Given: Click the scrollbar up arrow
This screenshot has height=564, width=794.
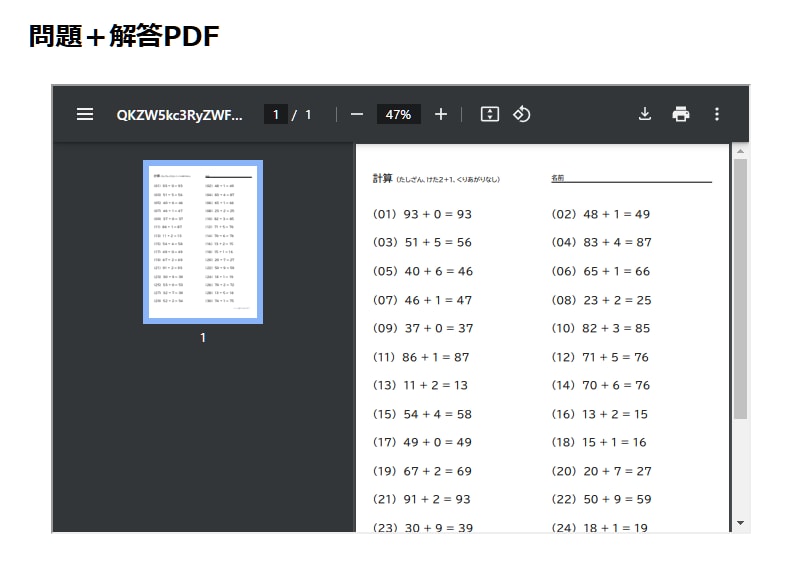Looking at the screenshot, I should (x=740, y=151).
